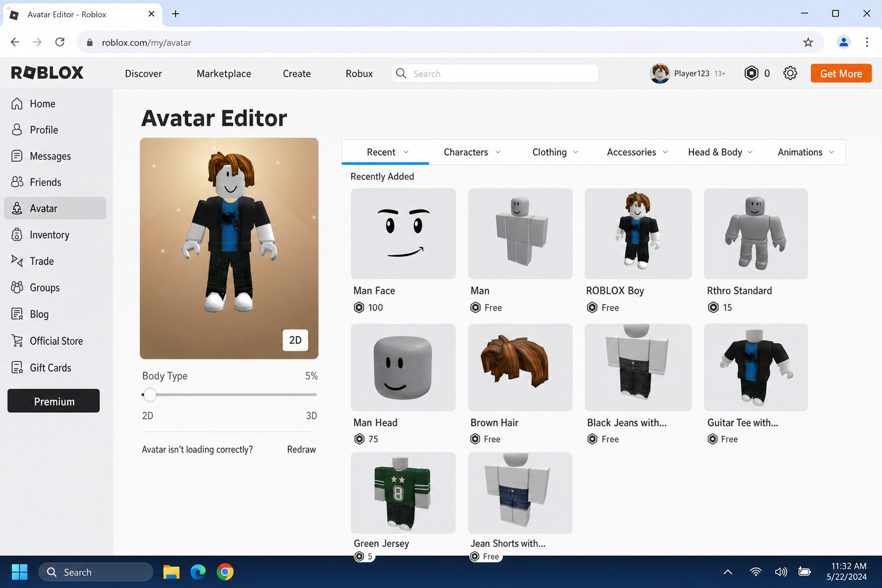Select the Brown Hair item
This screenshot has height=588, width=882.
pyautogui.click(x=520, y=367)
